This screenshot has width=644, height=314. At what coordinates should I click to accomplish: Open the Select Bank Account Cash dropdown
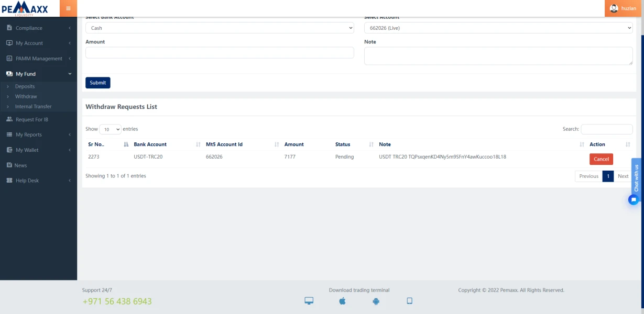[220, 28]
